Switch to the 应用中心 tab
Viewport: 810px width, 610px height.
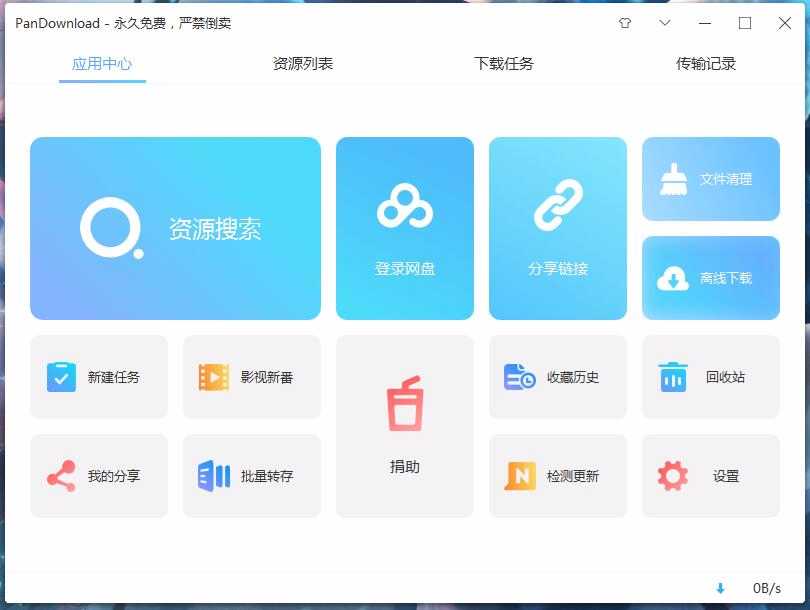(x=102, y=64)
